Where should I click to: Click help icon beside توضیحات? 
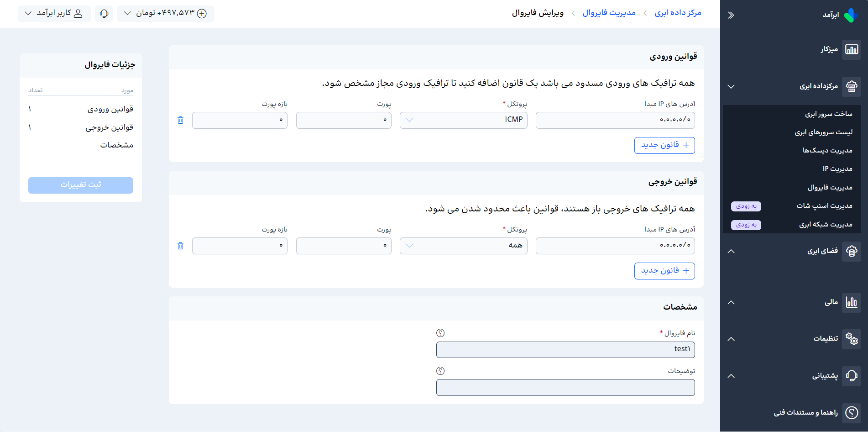440,371
